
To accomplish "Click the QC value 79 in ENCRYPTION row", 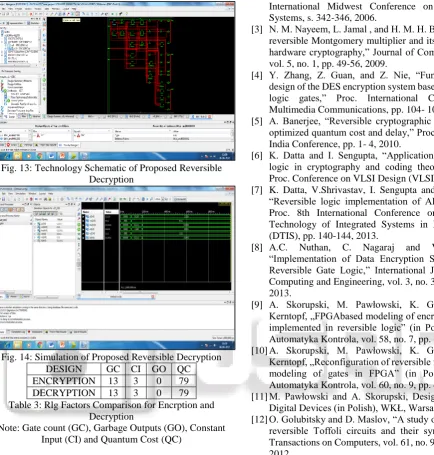I will pyautogui.click(x=184, y=381).
